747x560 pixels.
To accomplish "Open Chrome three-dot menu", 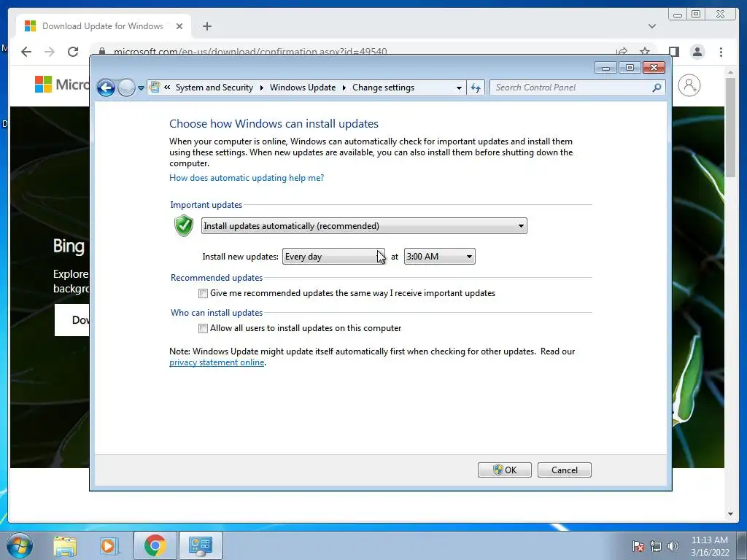I will (721, 52).
